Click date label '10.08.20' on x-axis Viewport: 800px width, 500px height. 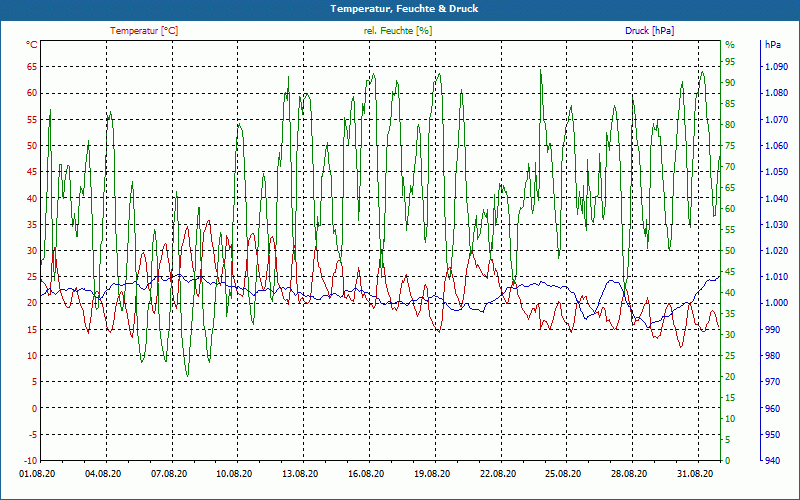[234, 473]
